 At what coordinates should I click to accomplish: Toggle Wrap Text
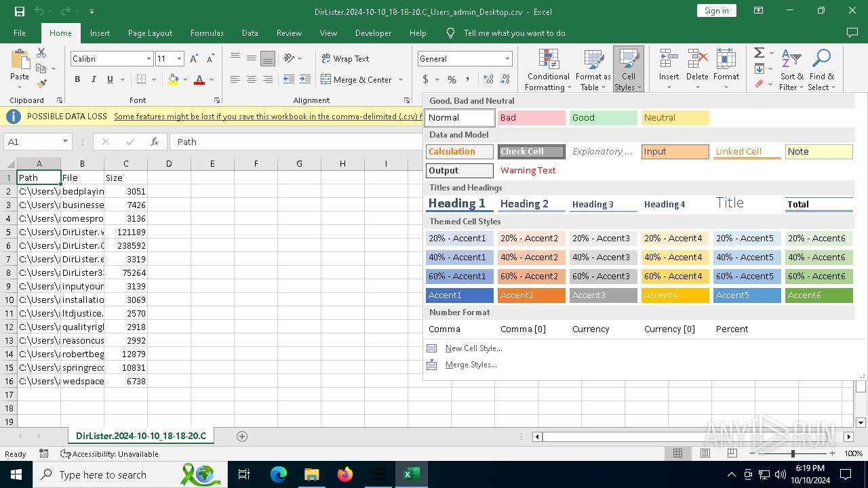click(346, 58)
